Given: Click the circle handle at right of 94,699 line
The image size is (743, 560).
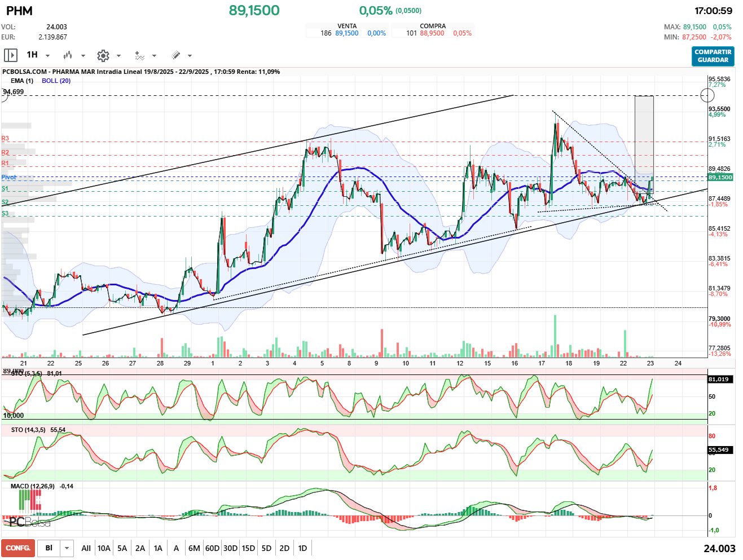Looking at the screenshot, I should (x=707, y=95).
